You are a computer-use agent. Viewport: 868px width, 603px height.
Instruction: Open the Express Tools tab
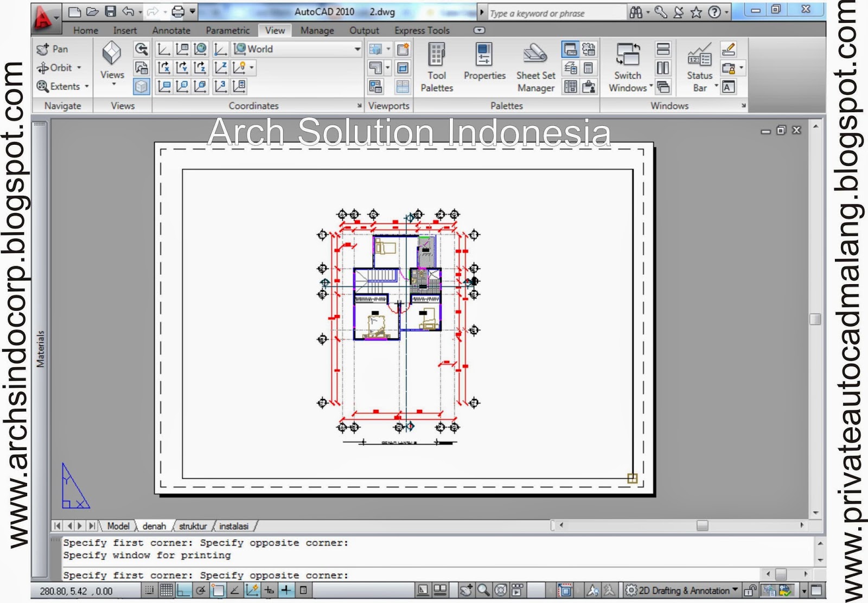[x=422, y=30]
